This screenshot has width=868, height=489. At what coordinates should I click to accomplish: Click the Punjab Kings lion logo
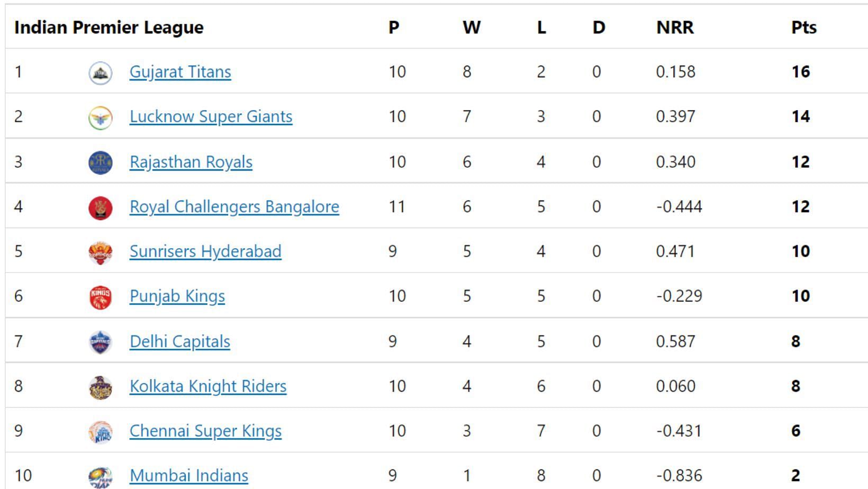coord(100,297)
